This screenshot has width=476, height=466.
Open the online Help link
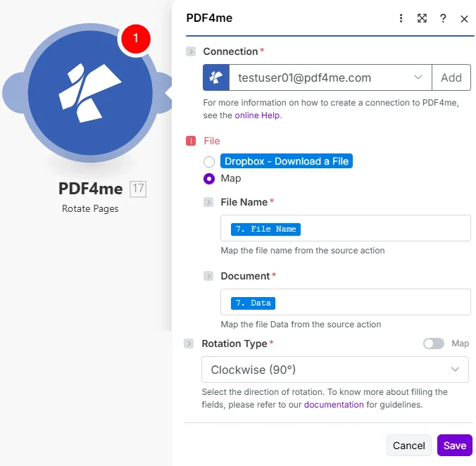[x=258, y=115]
